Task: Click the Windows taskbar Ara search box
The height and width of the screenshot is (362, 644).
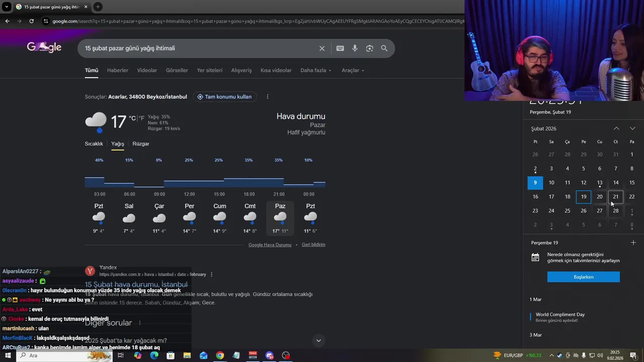Action: coord(65,355)
